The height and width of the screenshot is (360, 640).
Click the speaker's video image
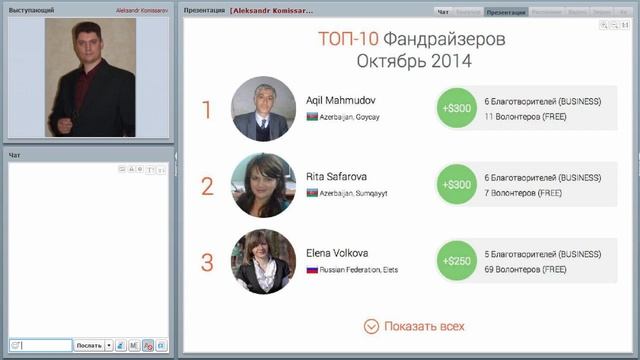[90, 78]
